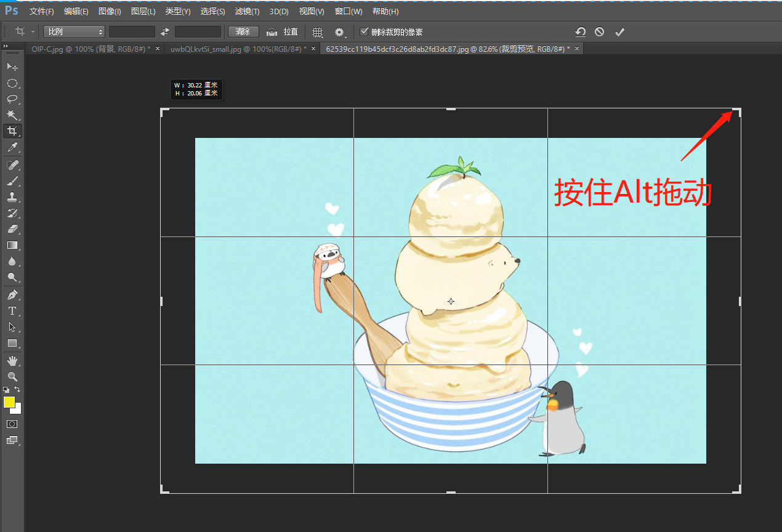Screen dimensions: 782x532
Task: Click the crop width input field
Action: pyautogui.click(x=132, y=32)
